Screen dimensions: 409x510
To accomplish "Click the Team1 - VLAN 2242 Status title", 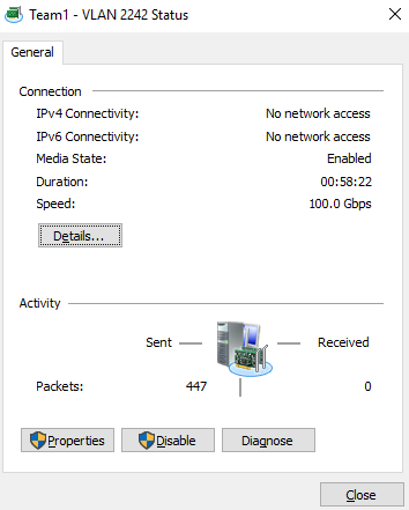I will click(109, 15).
